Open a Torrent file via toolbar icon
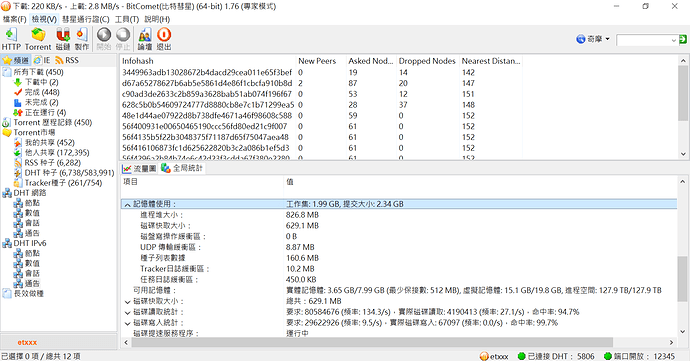 click(38, 39)
